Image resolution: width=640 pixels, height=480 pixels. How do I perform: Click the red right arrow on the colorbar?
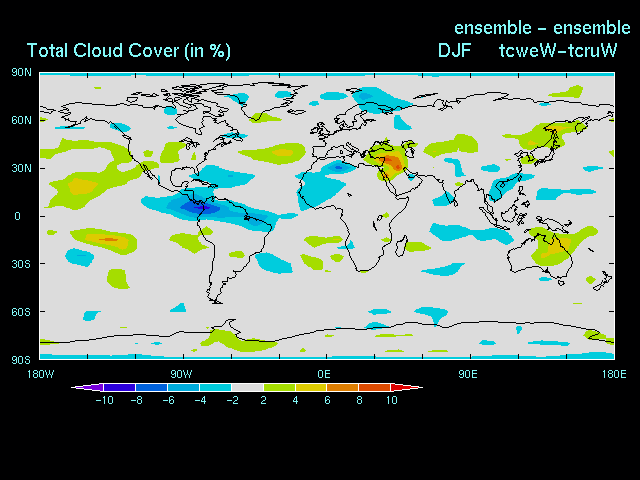[x=414, y=387]
